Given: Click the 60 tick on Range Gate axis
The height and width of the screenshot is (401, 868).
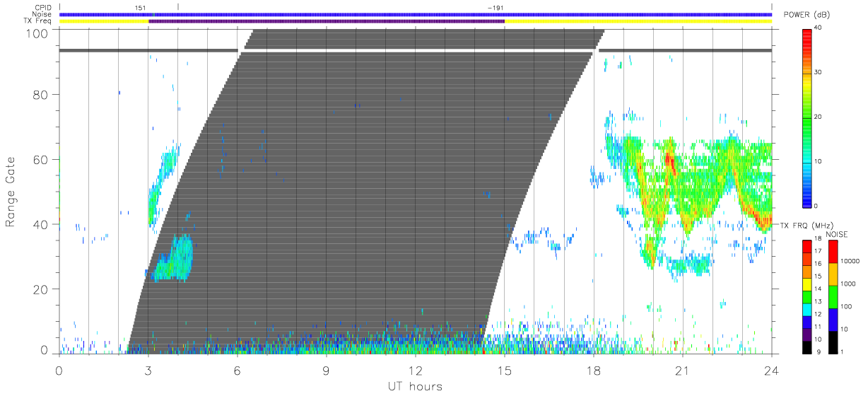Looking at the screenshot, I should point(42,159).
